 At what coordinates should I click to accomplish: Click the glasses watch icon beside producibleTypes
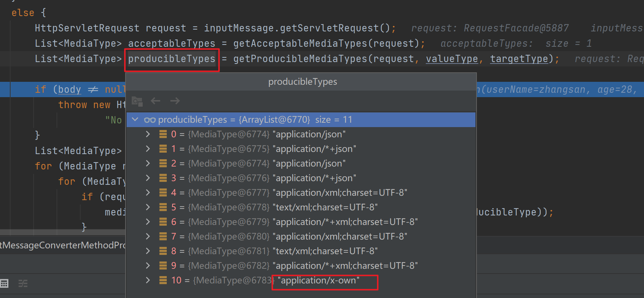click(x=150, y=120)
